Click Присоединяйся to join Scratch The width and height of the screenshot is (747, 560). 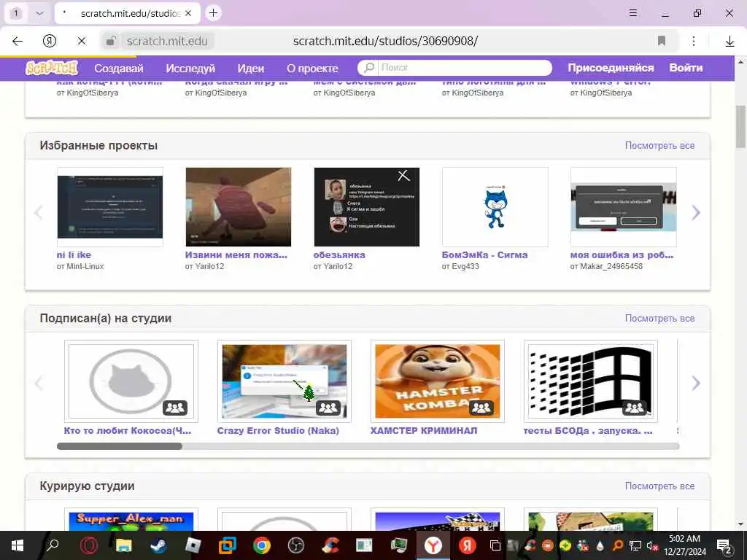coord(611,68)
